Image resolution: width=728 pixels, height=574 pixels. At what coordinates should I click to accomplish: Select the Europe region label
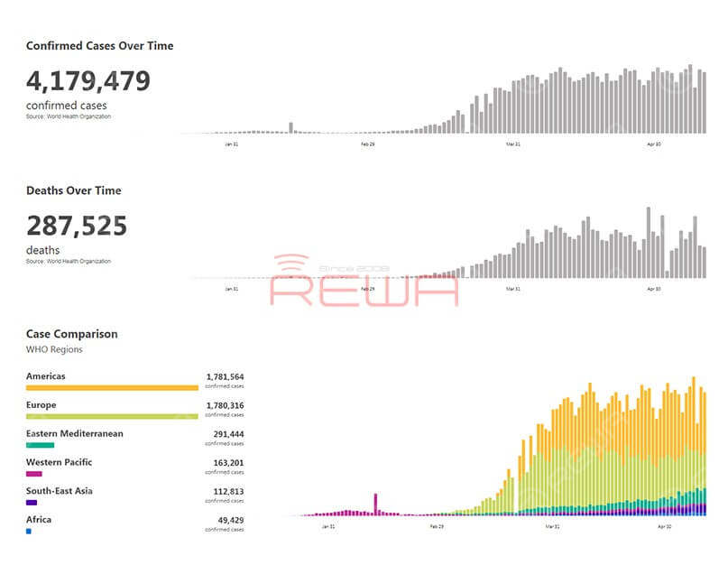coord(41,405)
